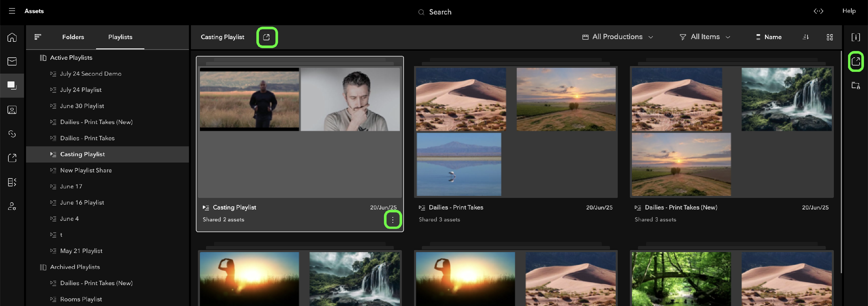Click the Search field at top
The height and width of the screenshot is (306, 868).
click(x=440, y=12)
